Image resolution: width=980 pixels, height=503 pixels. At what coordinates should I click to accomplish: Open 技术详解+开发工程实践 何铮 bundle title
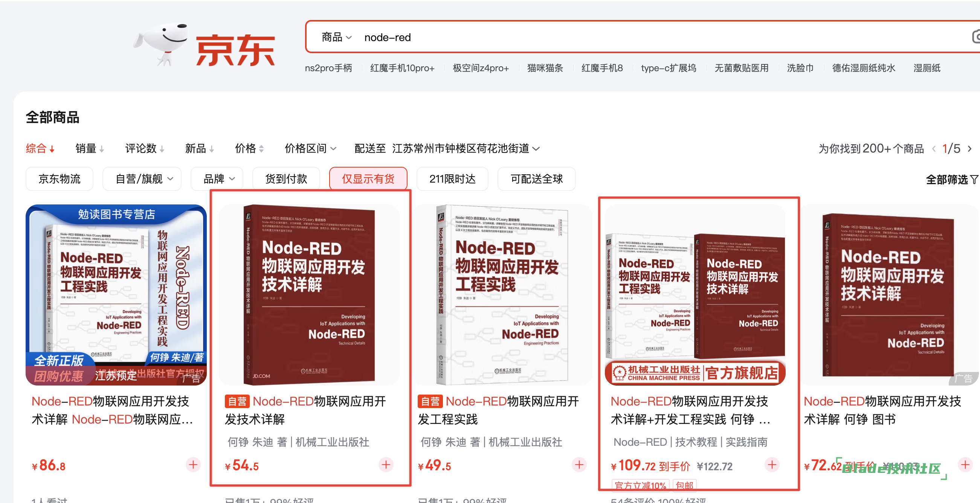pos(691,410)
